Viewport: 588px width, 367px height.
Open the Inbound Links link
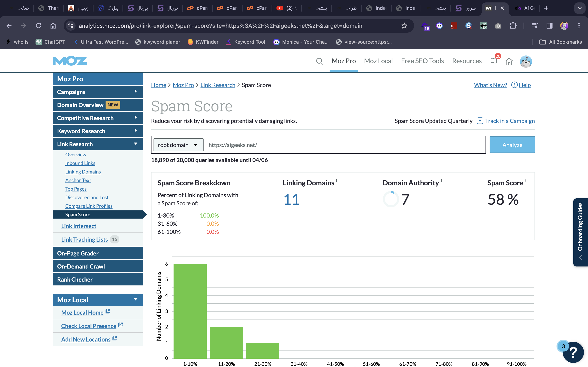click(80, 163)
